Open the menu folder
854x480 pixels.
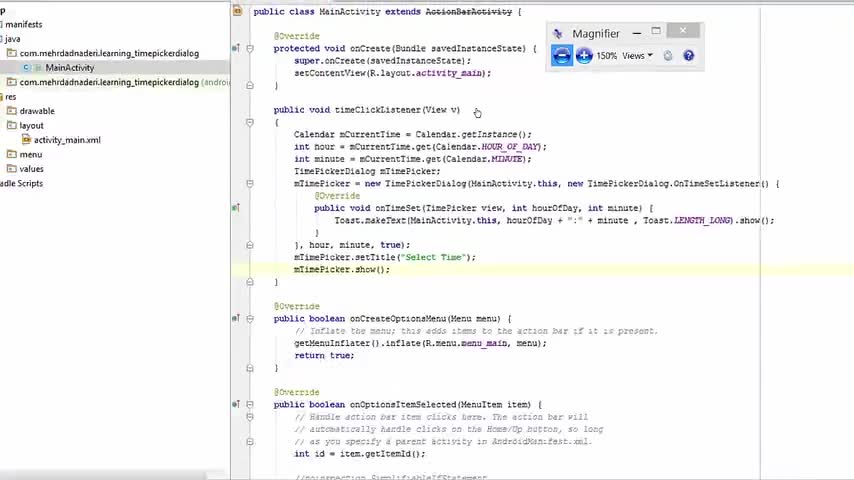pos(30,155)
